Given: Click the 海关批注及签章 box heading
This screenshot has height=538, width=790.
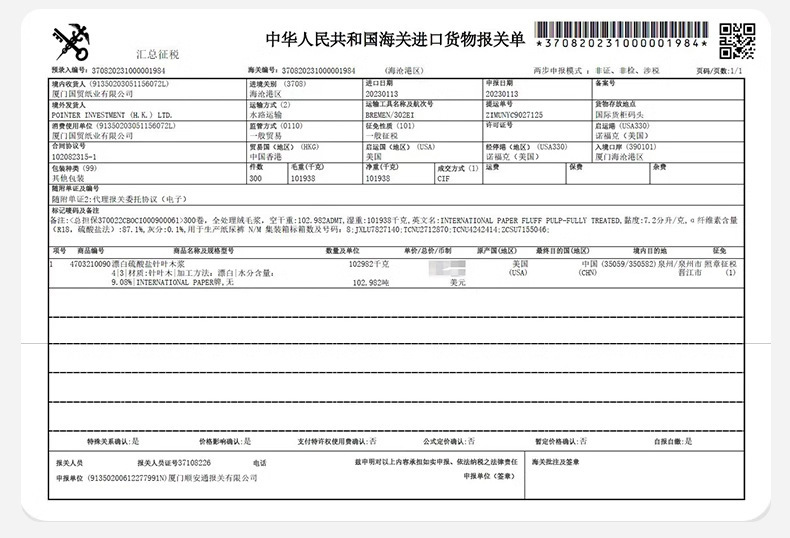Looking at the screenshot, I should 555,461.
